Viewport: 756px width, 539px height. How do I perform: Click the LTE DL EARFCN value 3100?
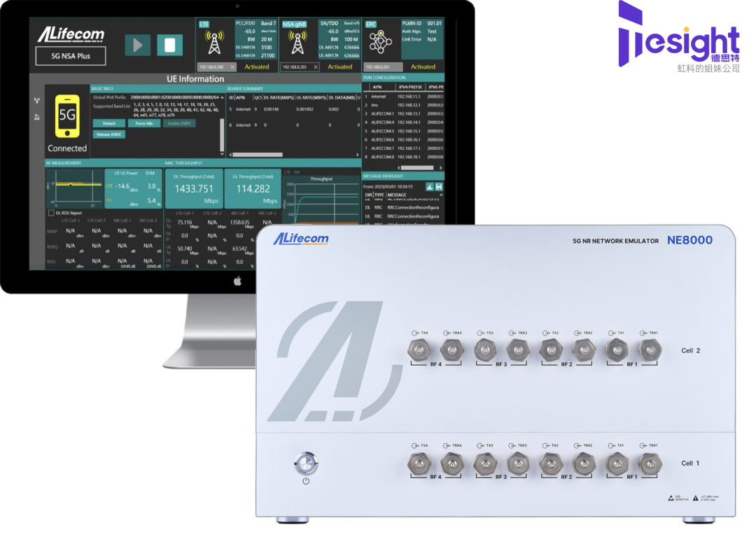click(x=267, y=47)
